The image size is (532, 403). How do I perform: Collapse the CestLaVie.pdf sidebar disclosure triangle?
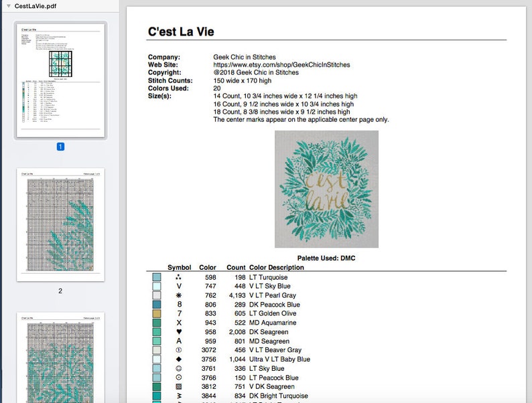tap(9, 6)
